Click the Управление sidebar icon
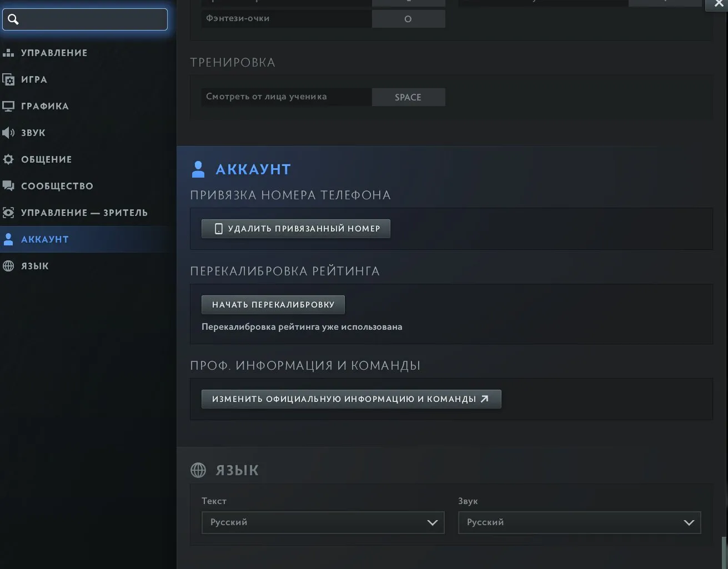 pyautogui.click(x=8, y=53)
